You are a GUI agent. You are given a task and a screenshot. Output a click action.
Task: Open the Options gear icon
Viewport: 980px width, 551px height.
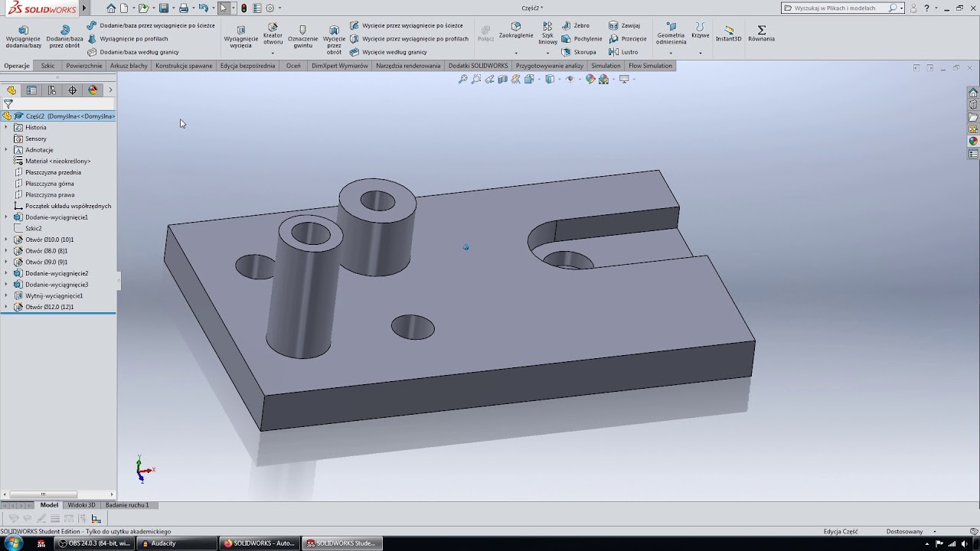[269, 8]
